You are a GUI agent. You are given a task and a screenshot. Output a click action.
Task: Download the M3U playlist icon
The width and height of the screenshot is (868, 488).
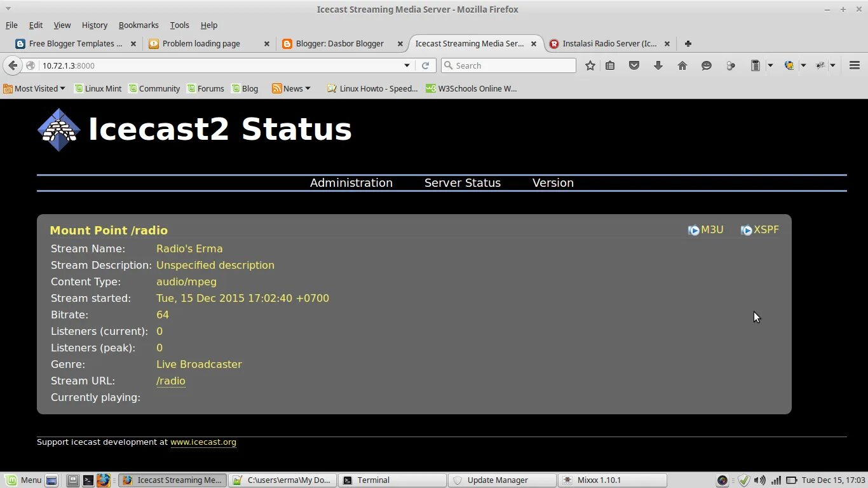(694, 230)
